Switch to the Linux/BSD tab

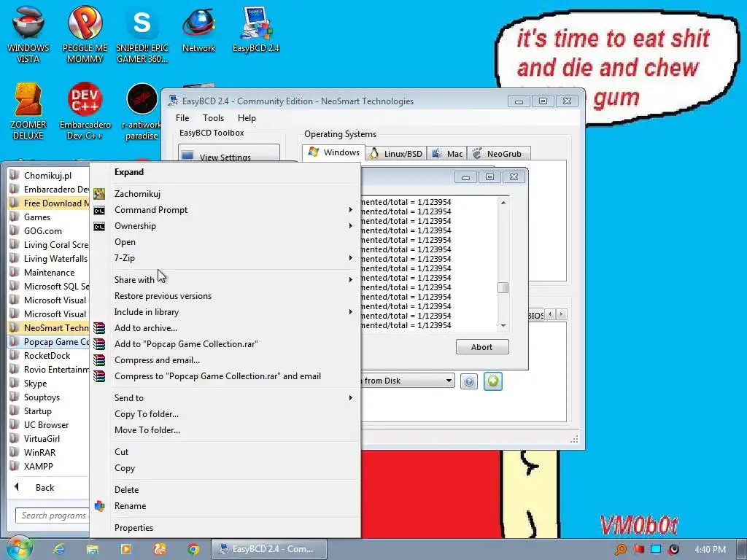tap(396, 153)
